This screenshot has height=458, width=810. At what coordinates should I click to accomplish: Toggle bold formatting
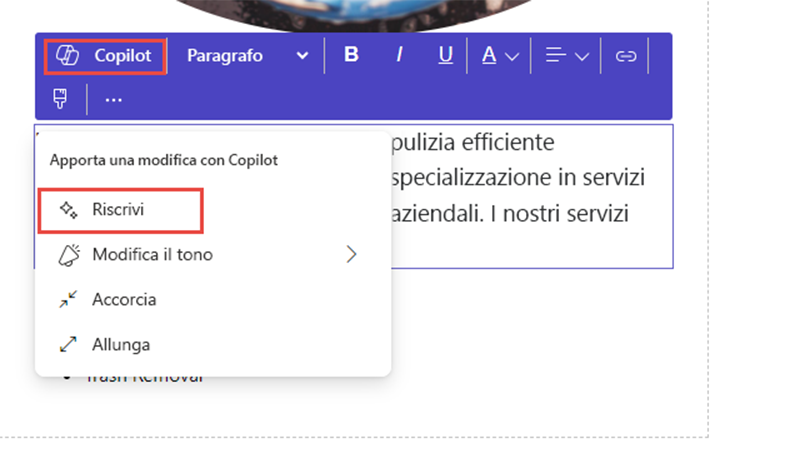pos(351,55)
